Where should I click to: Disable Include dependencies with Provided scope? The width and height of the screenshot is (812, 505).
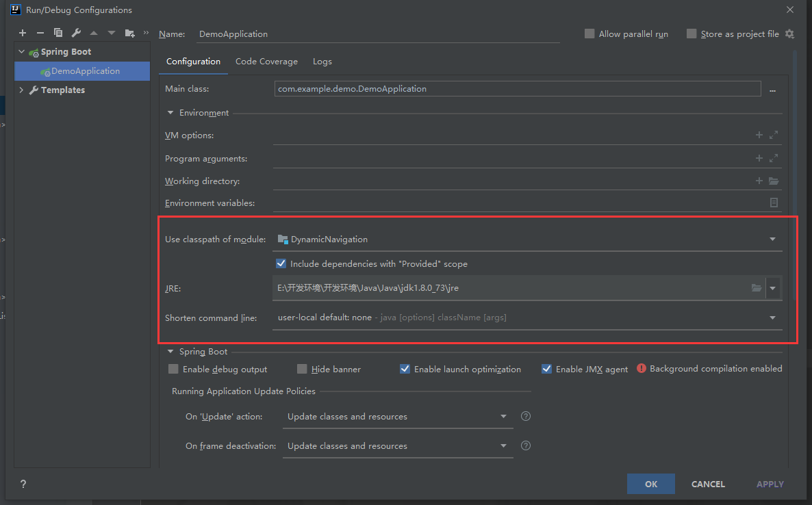(x=281, y=263)
